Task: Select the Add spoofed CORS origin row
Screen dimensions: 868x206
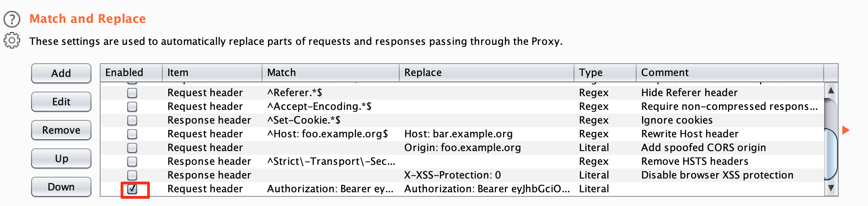Action: point(462,148)
